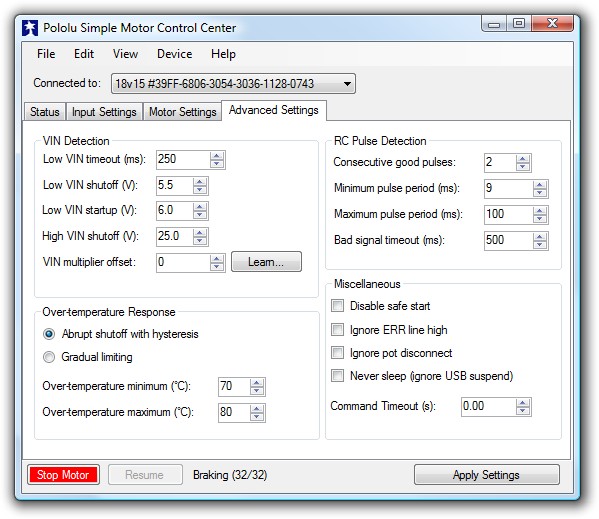Screen dimensions: 599x519
Task: Open the Input Settings tab
Action: tap(104, 112)
